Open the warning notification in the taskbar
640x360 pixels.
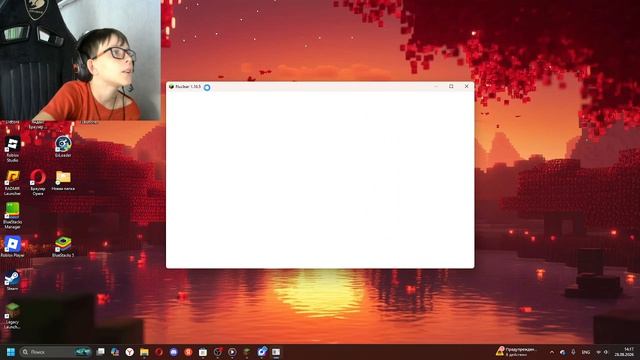516,352
